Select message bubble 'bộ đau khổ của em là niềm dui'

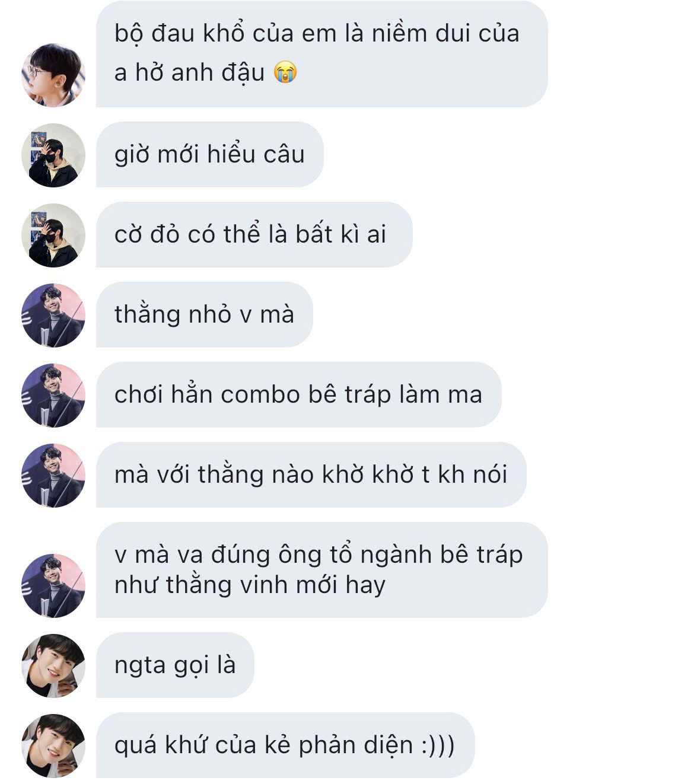[321, 54]
